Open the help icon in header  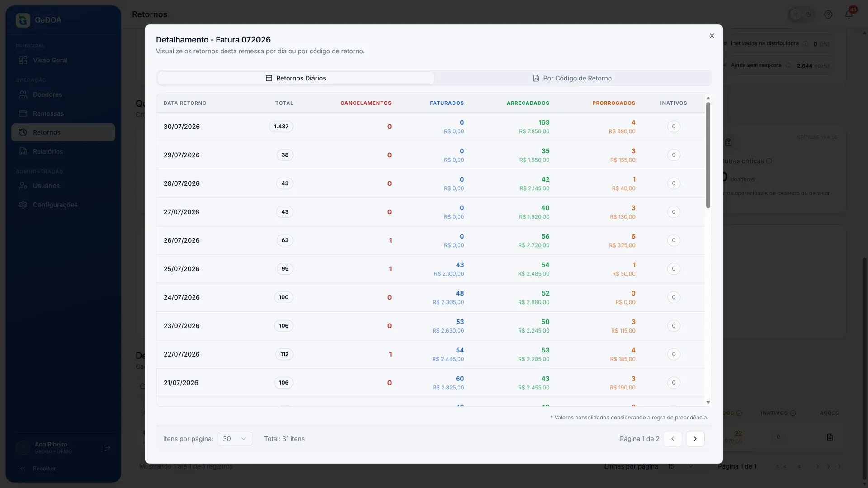pyautogui.click(x=828, y=14)
